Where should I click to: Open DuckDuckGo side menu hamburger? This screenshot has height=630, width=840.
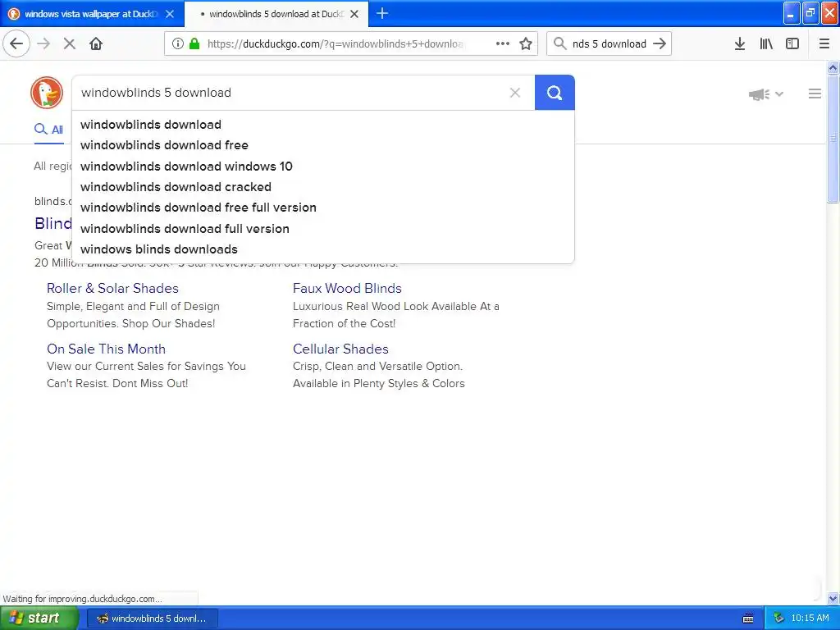coord(815,94)
